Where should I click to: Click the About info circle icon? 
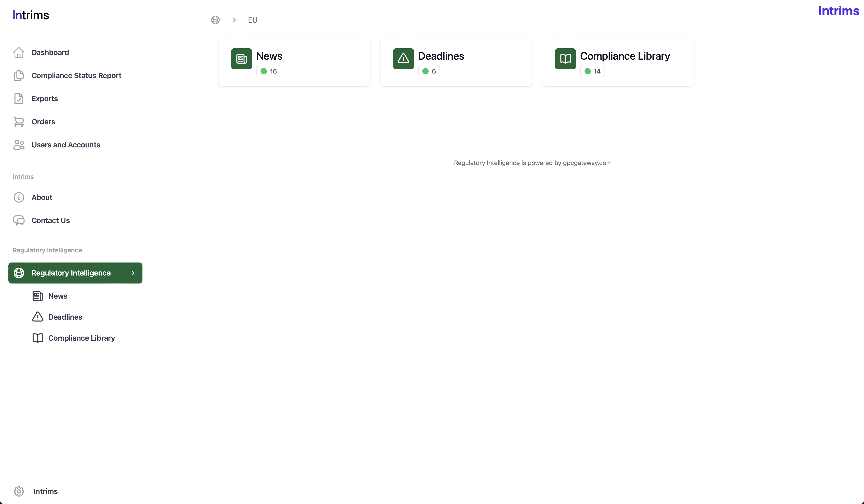pos(19,197)
